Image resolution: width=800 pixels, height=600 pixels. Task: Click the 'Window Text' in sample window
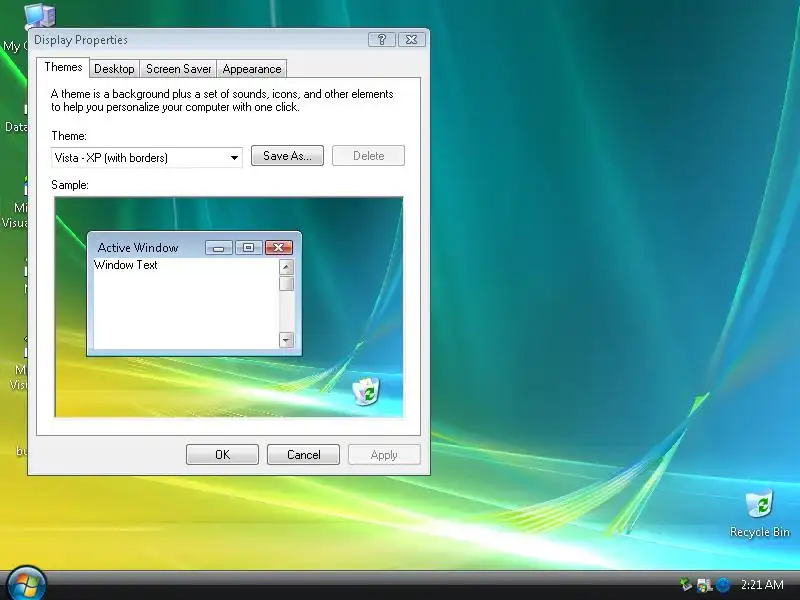click(126, 265)
